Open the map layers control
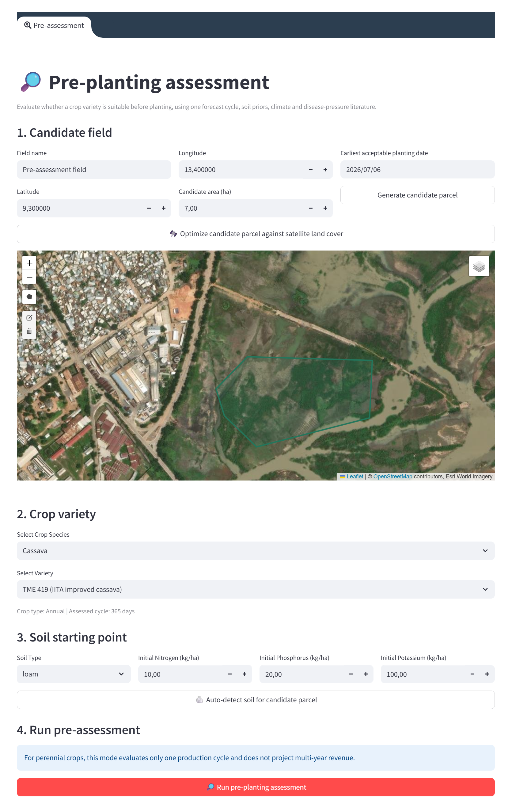This screenshot has width=508, height=812. (x=479, y=266)
